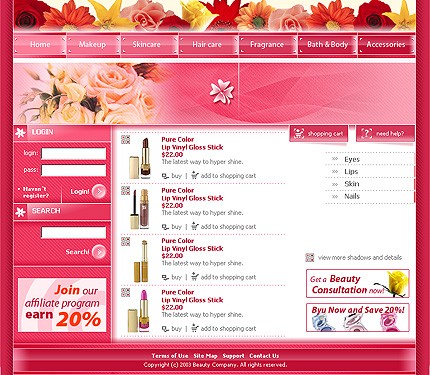Click the third product's gold lipstick image
The width and height of the screenshot is (430, 375).
pos(141,261)
